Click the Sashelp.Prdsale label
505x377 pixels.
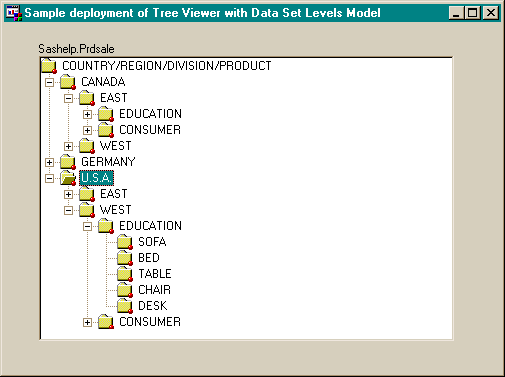(x=76, y=49)
